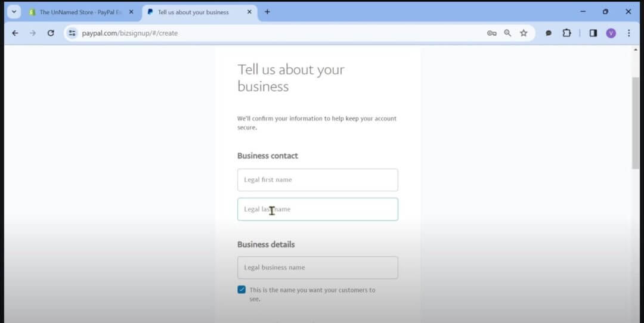Reload the PayPal signup page
This screenshot has width=644, height=323.
51,33
